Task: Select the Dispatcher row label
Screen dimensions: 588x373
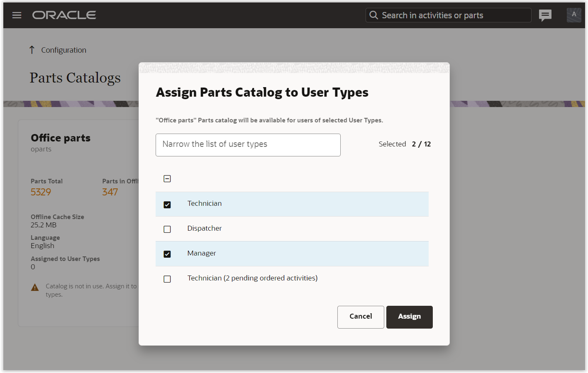Action: pos(204,228)
